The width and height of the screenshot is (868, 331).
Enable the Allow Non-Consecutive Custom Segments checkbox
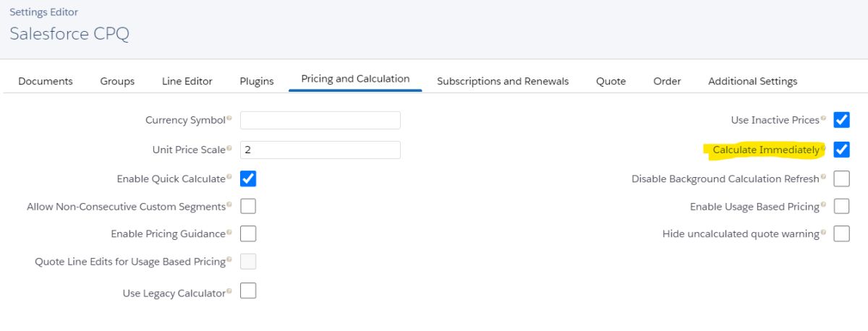[x=248, y=206]
